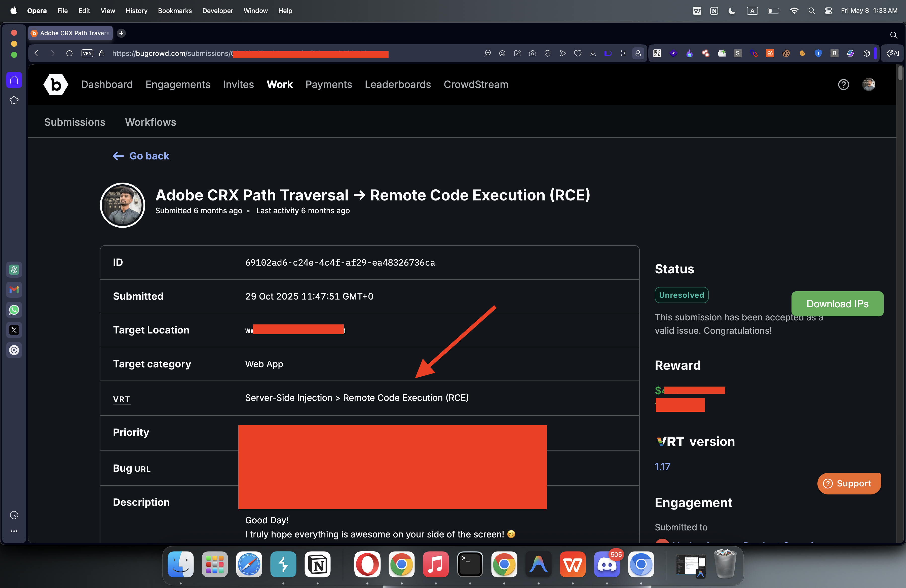Open the Aria AI button
The height and width of the screenshot is (588, 906).
tap(892, 53)
